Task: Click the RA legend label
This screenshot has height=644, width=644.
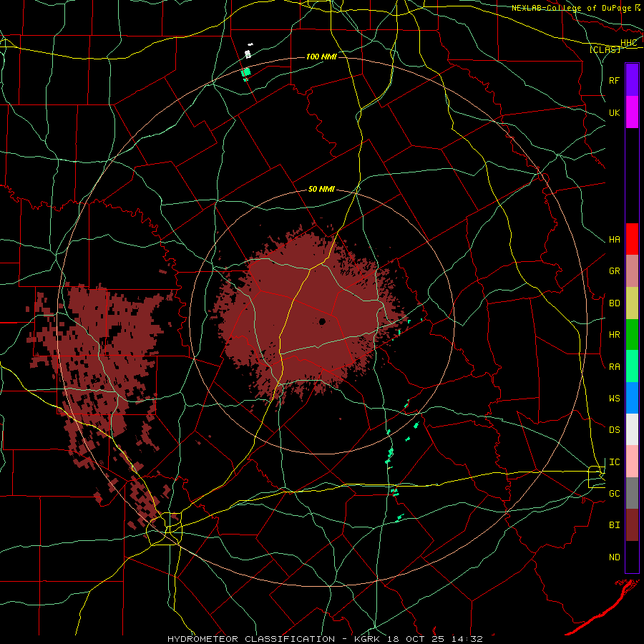Action: click(x=615, y=367)
